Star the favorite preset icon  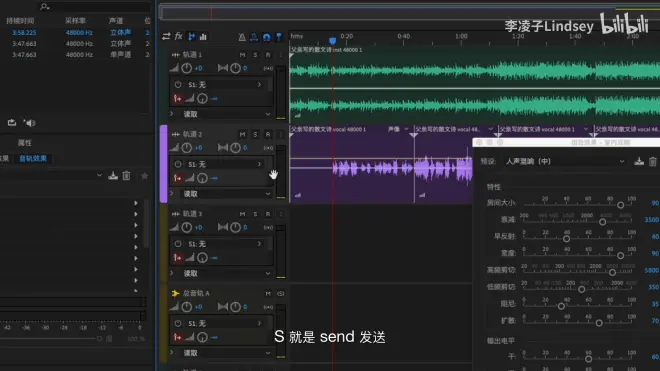pyautogui.click(x=144, y=176)
